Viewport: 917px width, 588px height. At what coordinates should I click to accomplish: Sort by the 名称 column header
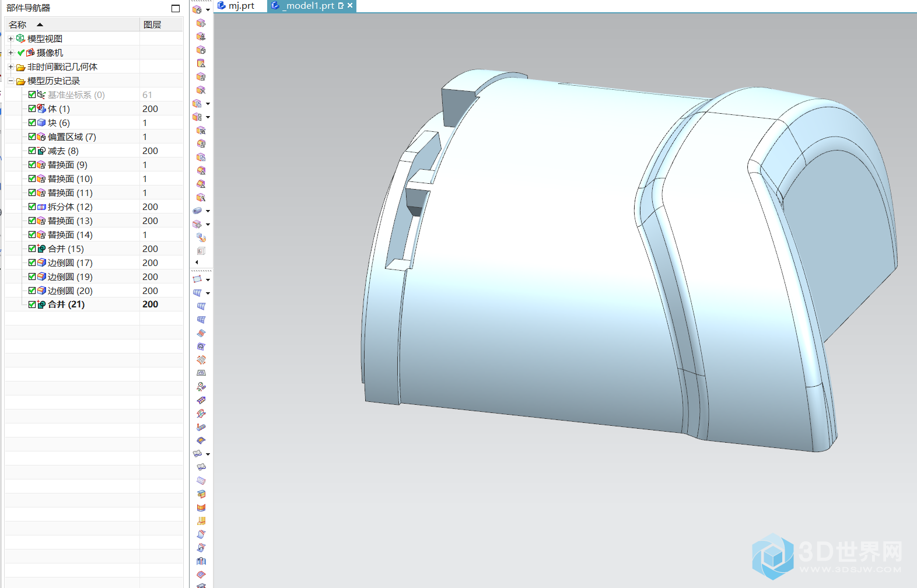coord(72,24)
